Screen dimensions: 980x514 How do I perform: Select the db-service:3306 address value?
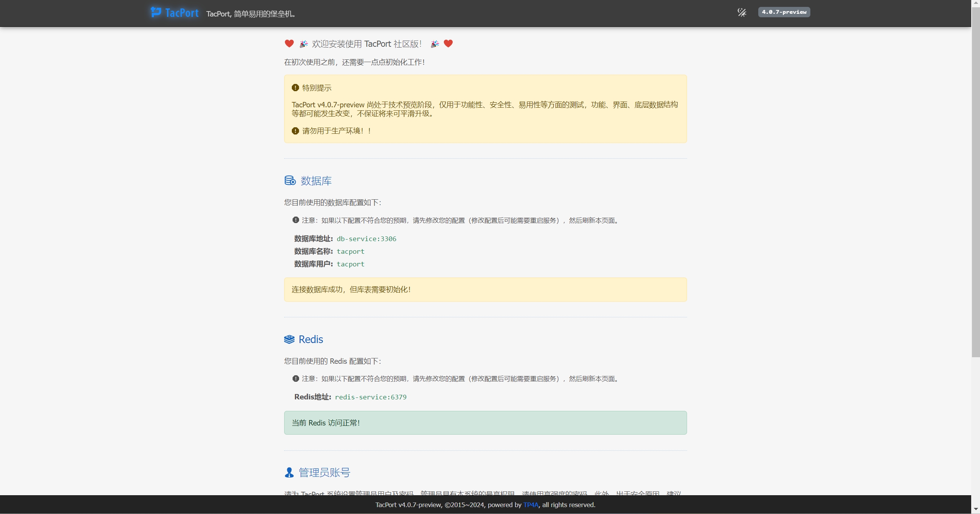366,238
